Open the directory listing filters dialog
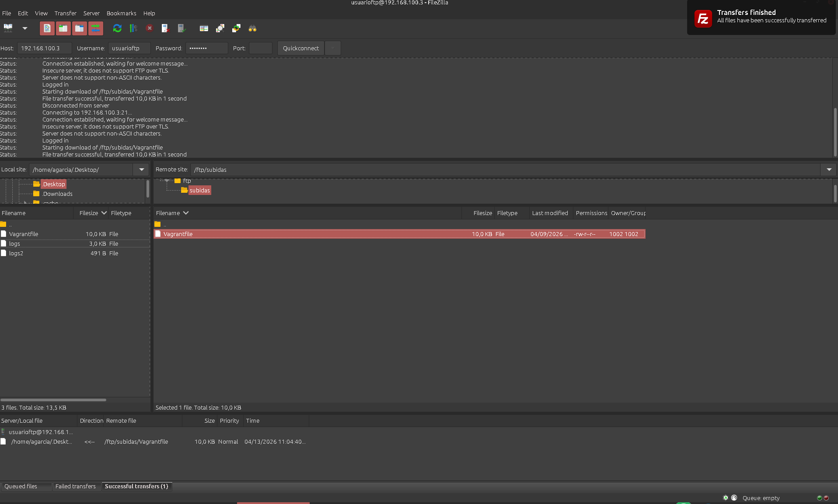 point(204,28)
